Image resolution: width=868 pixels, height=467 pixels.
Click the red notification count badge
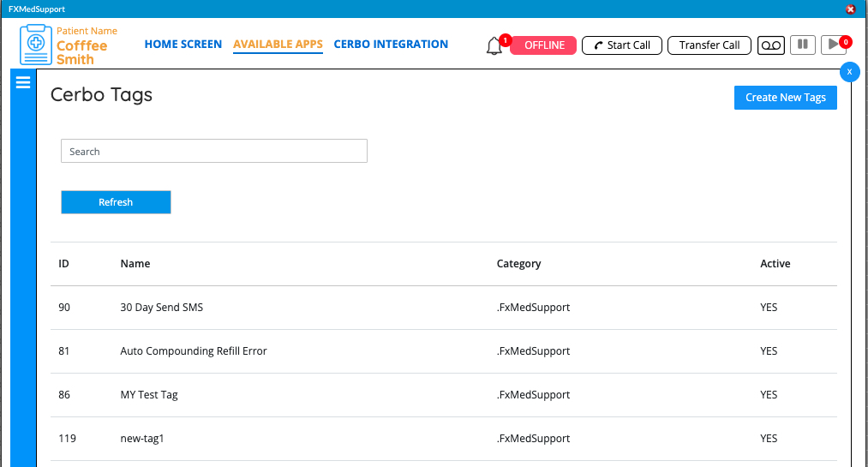pyautogui.click(x=505, y=39)
